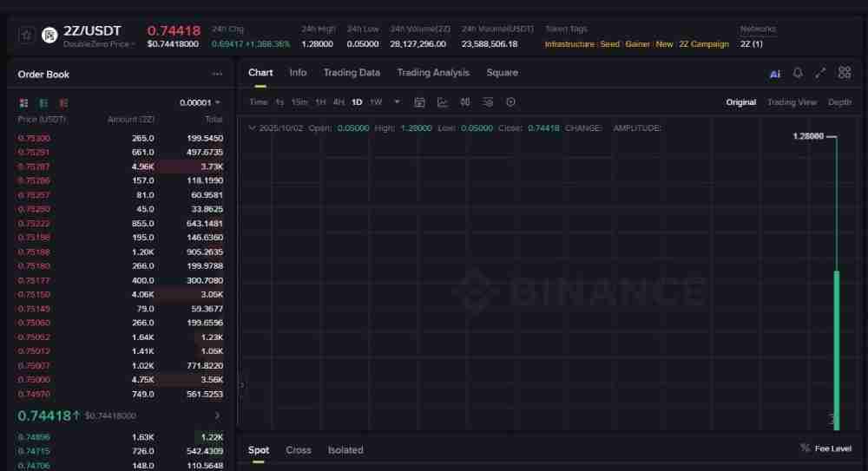Viewport: 868px width, 471px height.
Task: Show buy orders only in order book
Action: point(42,102)
